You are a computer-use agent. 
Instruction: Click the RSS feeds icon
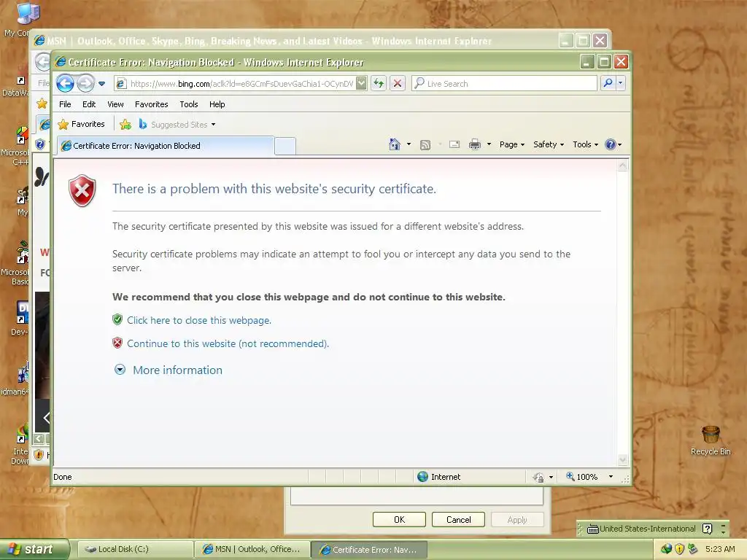click(425, 145)
